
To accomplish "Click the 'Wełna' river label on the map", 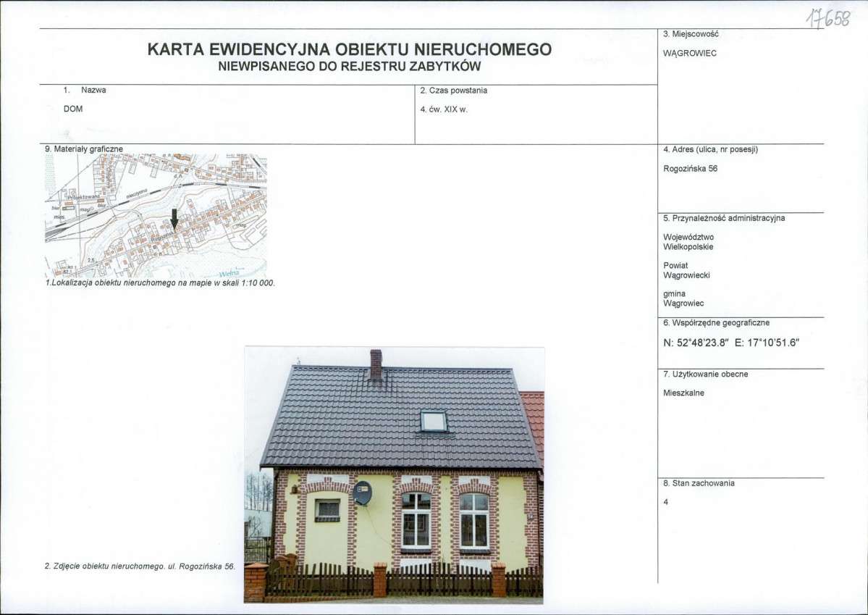I will pyautogui.click(x=229, y=273).
